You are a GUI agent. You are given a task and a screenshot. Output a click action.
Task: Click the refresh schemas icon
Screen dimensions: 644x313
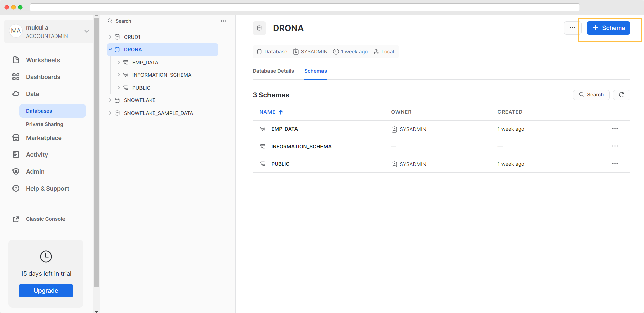(621, 95)
